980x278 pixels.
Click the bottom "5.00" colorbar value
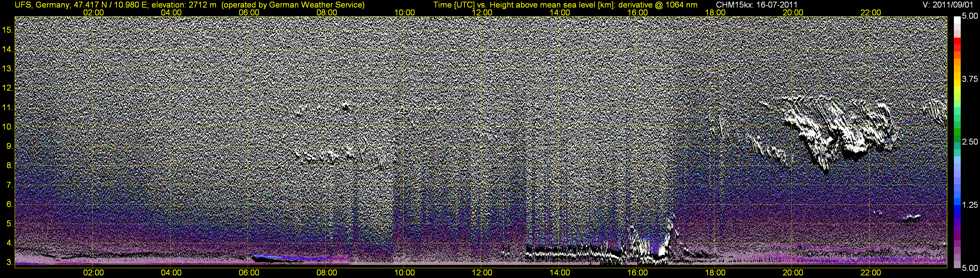[970, 269]
